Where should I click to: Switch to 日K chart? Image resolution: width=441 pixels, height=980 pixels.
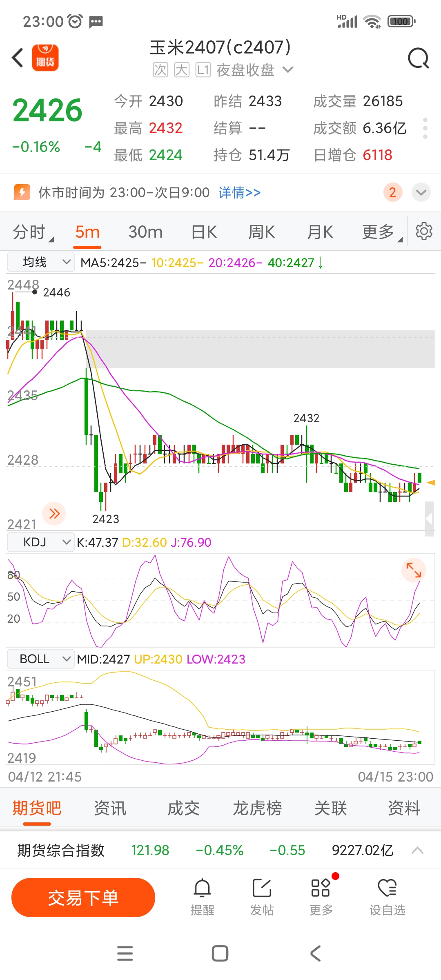pos(204,232)
